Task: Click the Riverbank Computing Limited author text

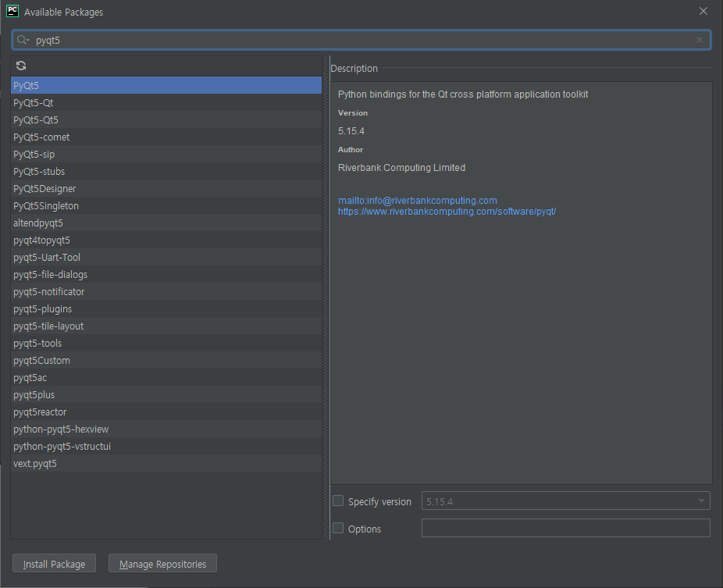Action: pos(401,168)
